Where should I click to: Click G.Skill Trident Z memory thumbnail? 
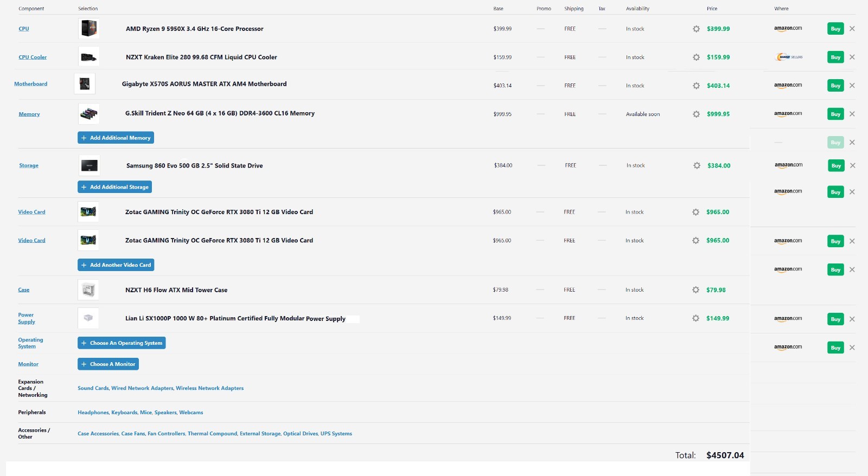[x=88, y=114]
